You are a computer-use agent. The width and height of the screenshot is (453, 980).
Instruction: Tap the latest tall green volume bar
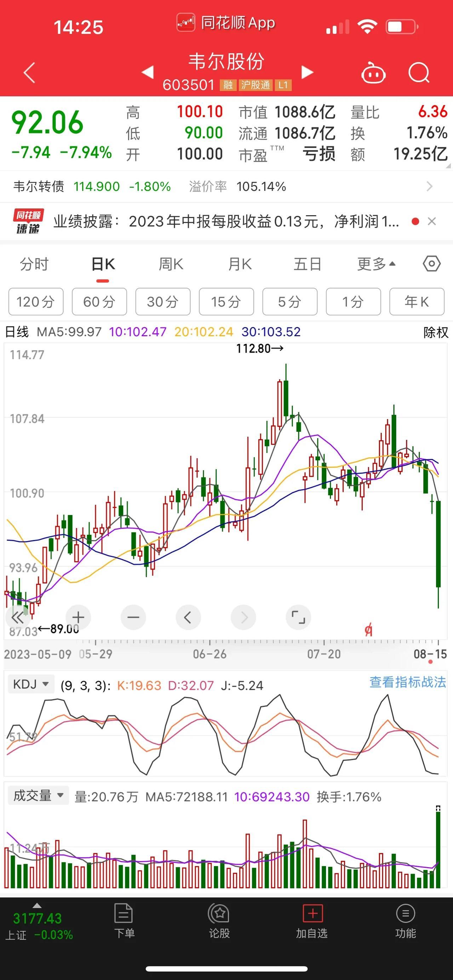438,849
